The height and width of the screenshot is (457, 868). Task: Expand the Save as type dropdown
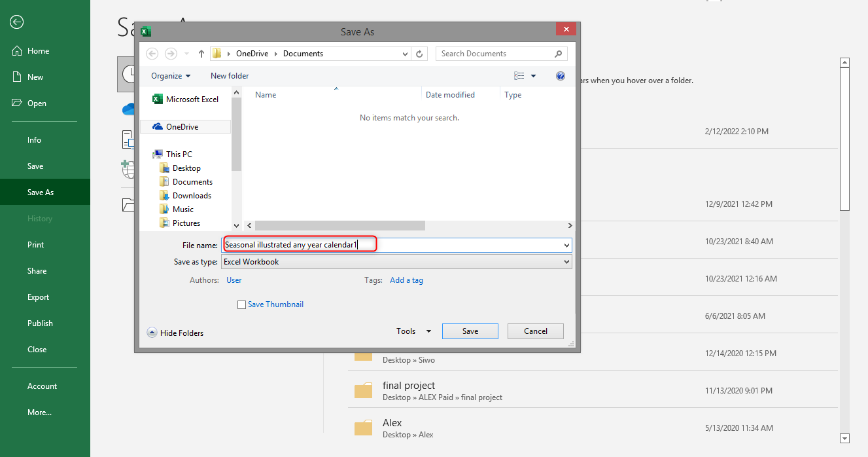pyautogui.click(x=566, y=262)
